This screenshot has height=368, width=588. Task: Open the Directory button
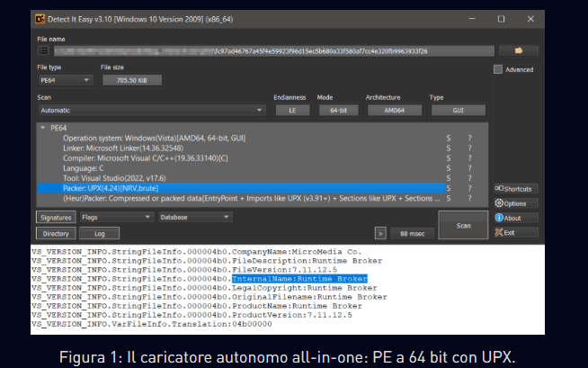[56, 234]
